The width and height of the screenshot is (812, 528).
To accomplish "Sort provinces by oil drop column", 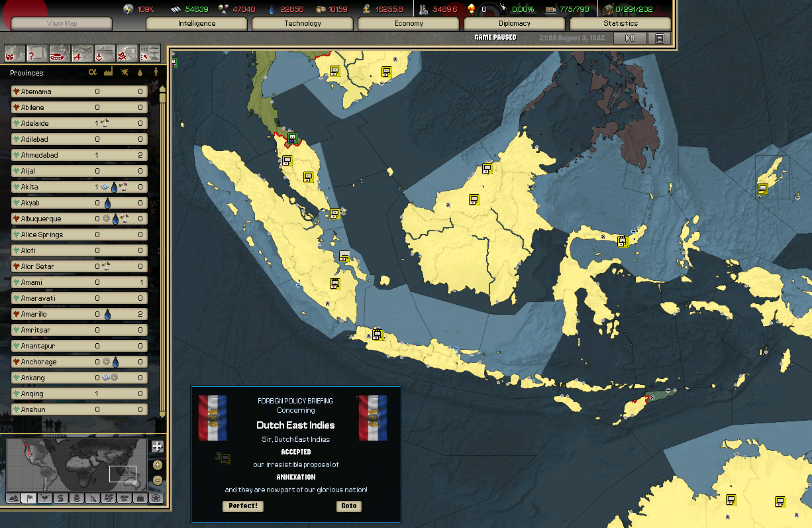I will (140, 72).
